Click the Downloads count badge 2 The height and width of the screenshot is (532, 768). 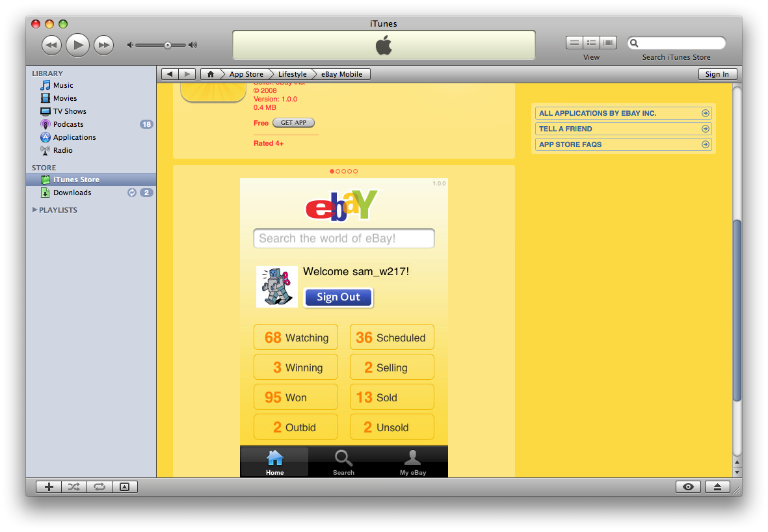pos(146,193)
